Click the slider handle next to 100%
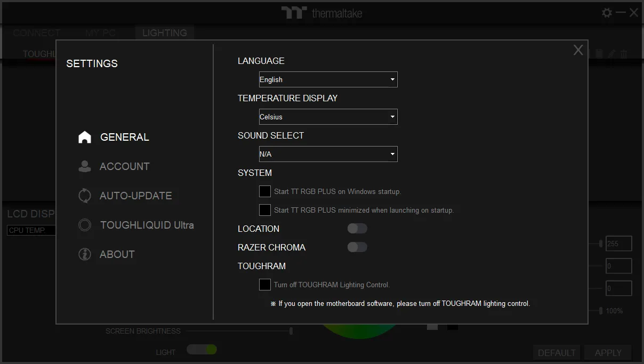Screen dimensions: 644x364 click(x=601, y=311)
